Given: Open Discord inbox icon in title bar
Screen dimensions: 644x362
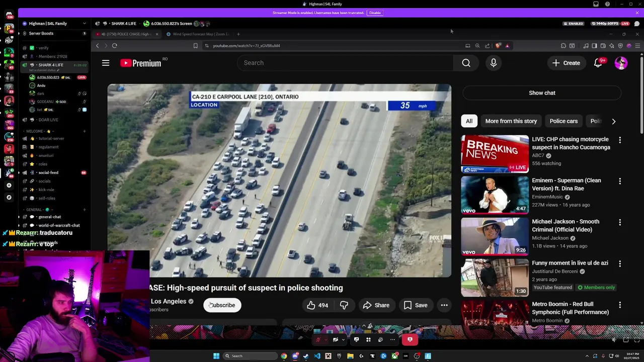Looking at the screenshot, I should point(596,4).
